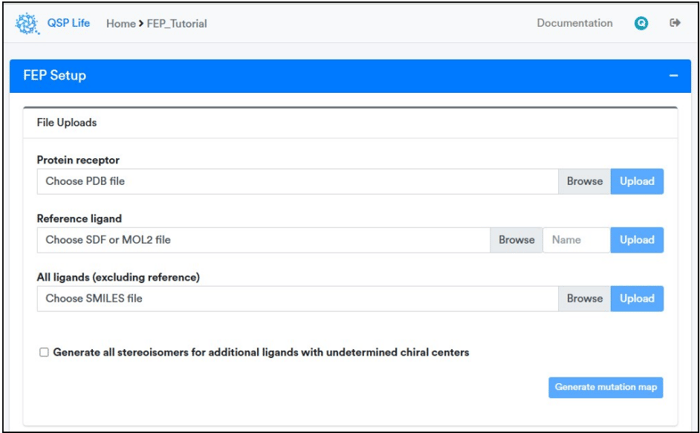The image size is (700, 433).
Task: Select FEP_Tutorial breadcrumb item
Action: pyautogui.click(x=177, y=24)
